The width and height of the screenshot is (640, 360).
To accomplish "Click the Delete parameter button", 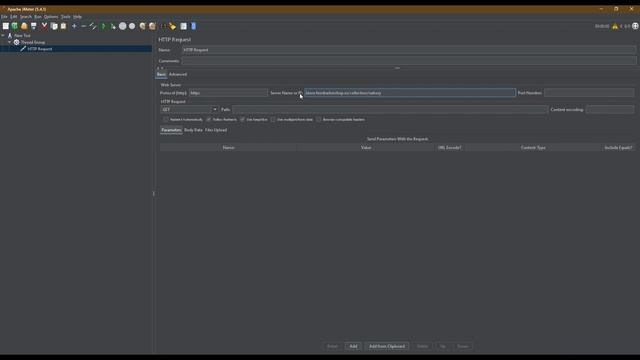I will pos(422,346).
